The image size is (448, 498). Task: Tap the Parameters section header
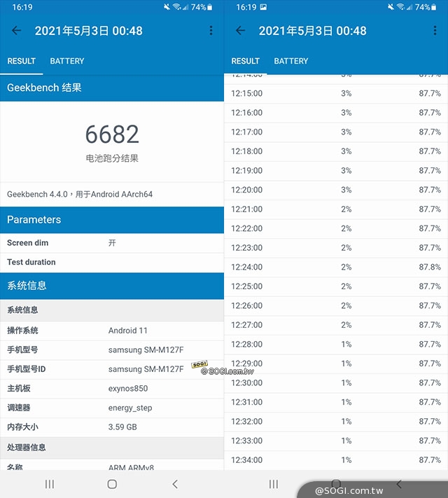tap(112, 220)
